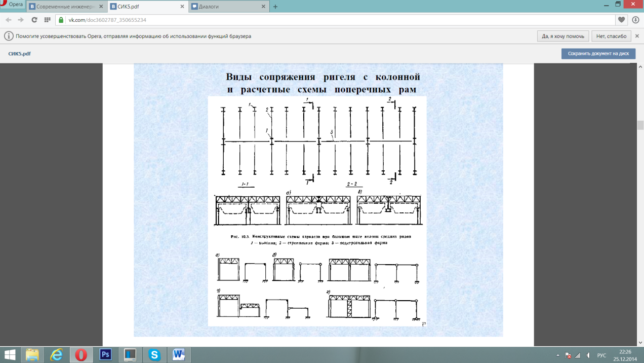Open Microsoft Word from taskbar

click(179, 354)
